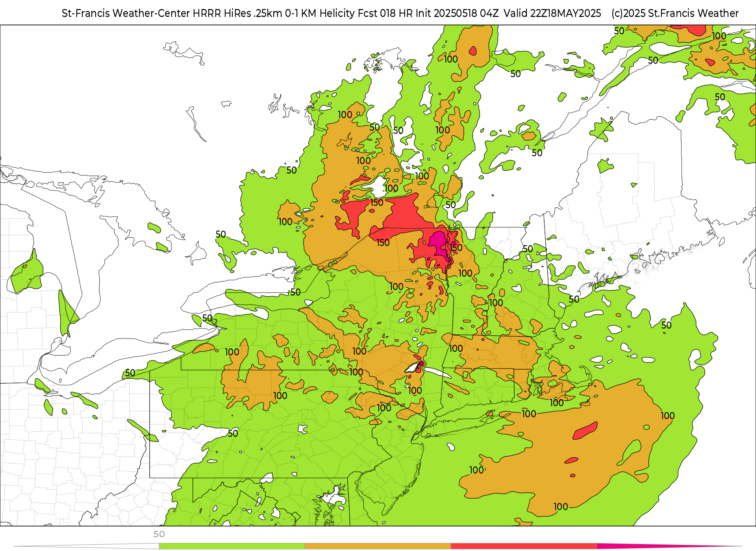Click "0-1 KM Helicity" in the title
The width and height of the screenshot is (756, 551).
tap(320, 13)
